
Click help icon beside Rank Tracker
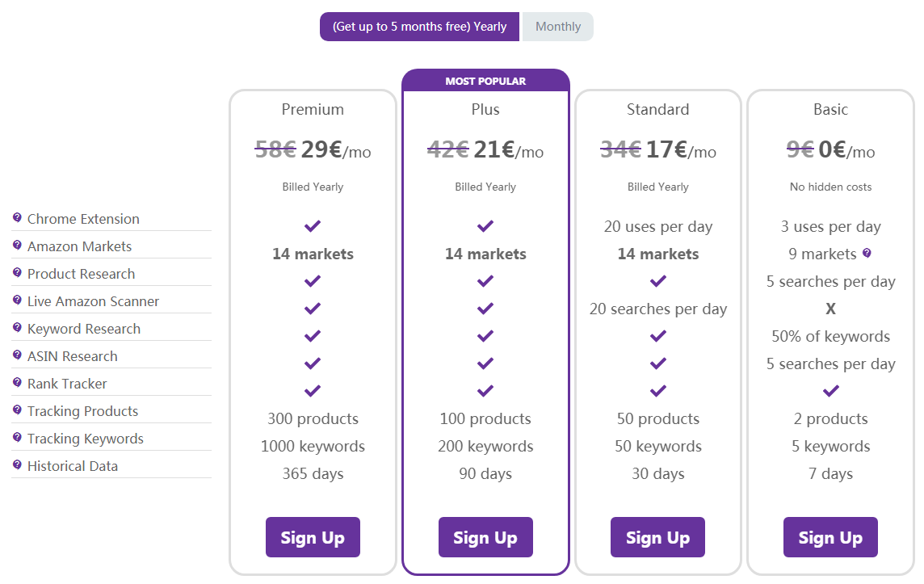(17, 382)
